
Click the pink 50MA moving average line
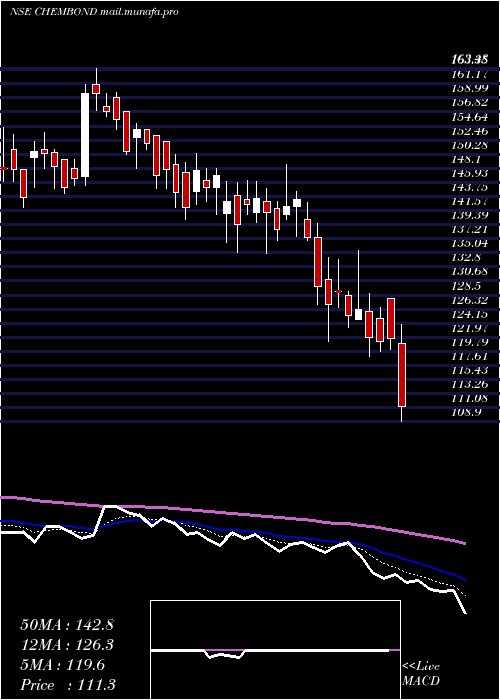(x=232, y=512)
